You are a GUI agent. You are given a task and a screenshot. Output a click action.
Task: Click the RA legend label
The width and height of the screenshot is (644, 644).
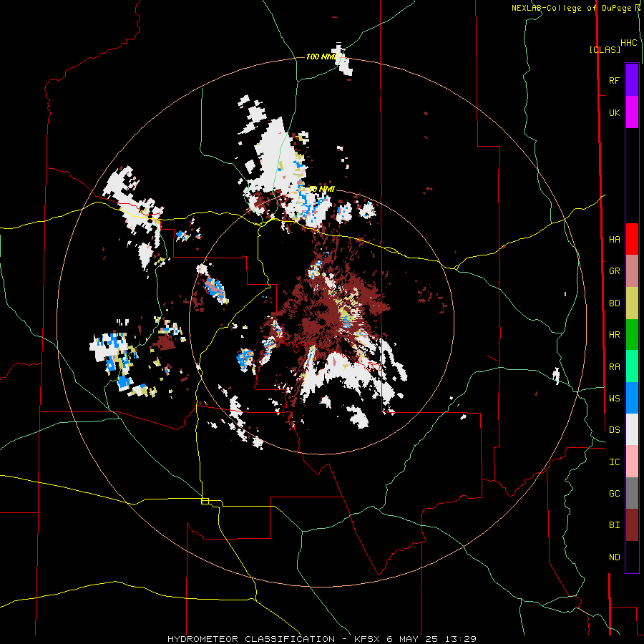click(x=614, y=367)
